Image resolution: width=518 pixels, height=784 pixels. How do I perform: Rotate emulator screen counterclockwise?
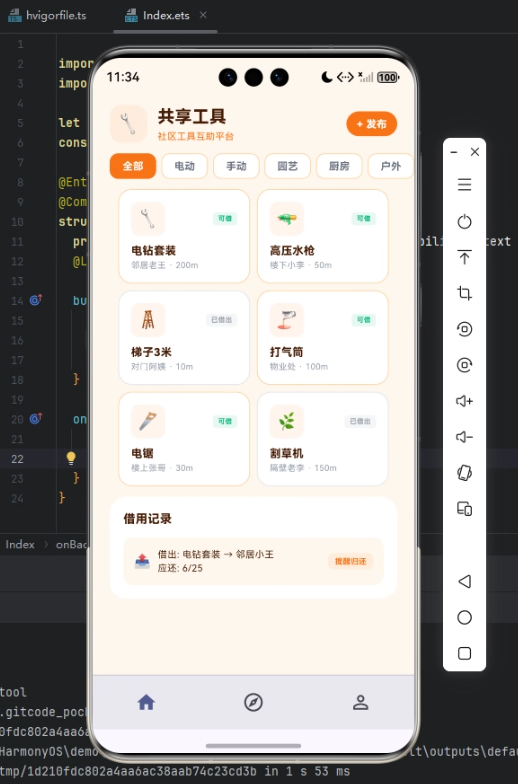pyautogui.click(x=464, y=329)
